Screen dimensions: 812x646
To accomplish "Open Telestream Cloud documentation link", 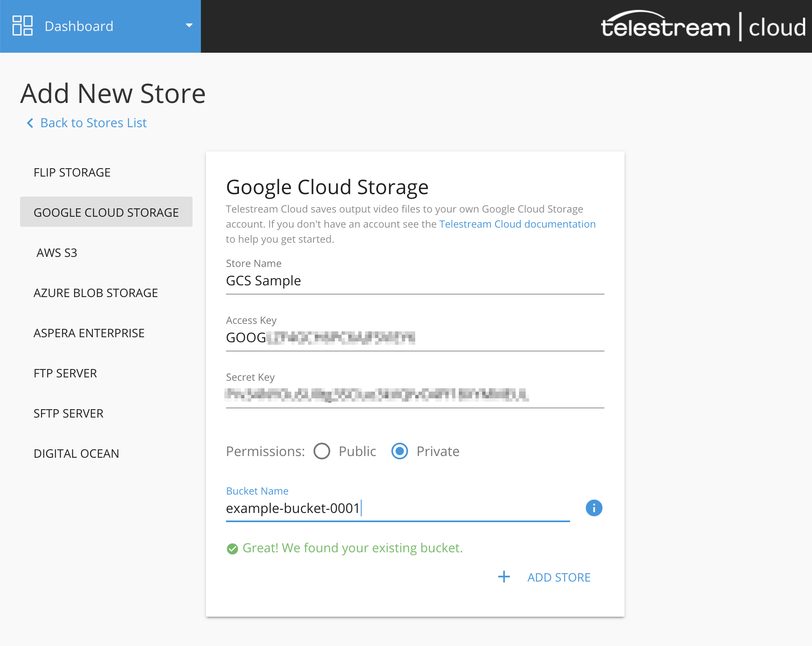I will [517, 224].
